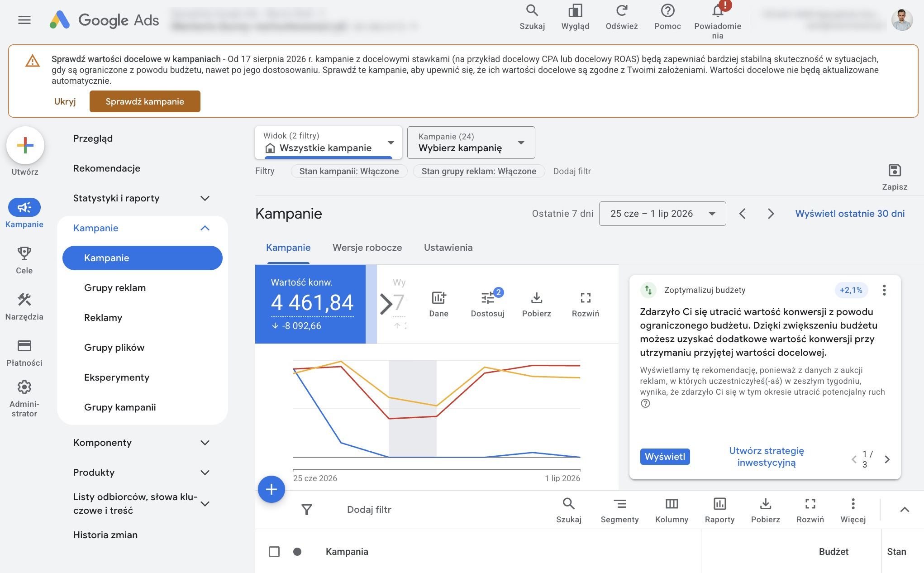The image size is (924, 573).
Task: Switch to Ustawienia tab
Action: 448,248
